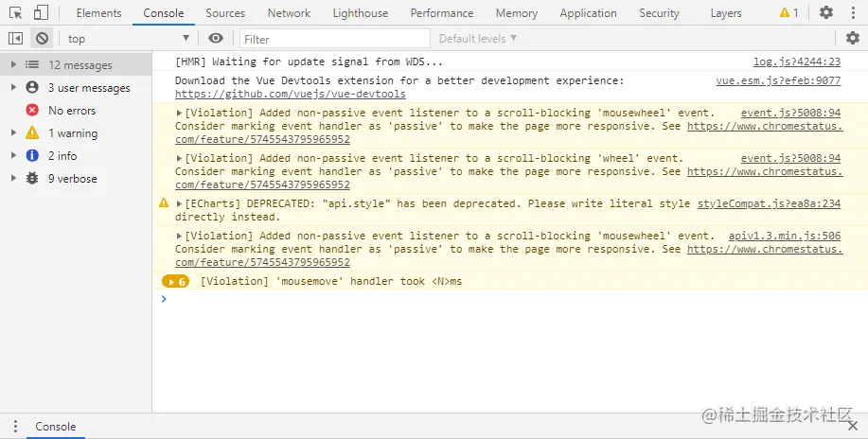Expand the 9 verbose sidebar group
Viewport: 868px width, 439px height.
tap(14, 178)
